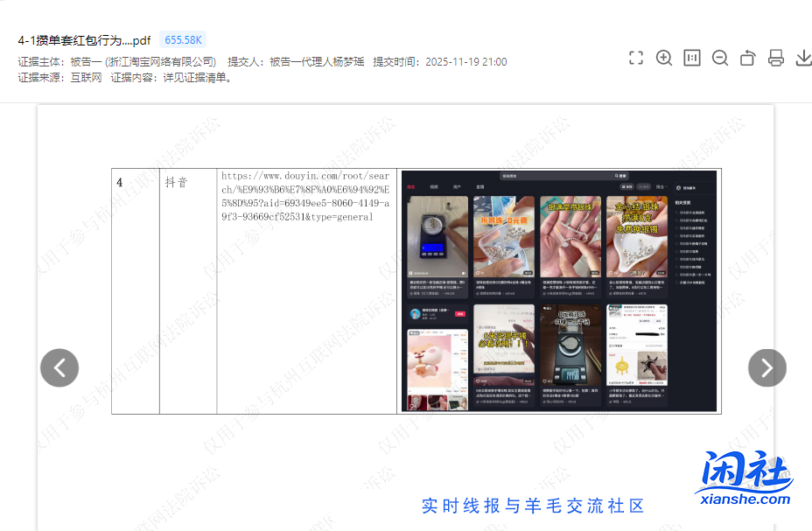The image size is (812, 531).
Task: Switch to the 综合 tab
Action: coord(410,185)
